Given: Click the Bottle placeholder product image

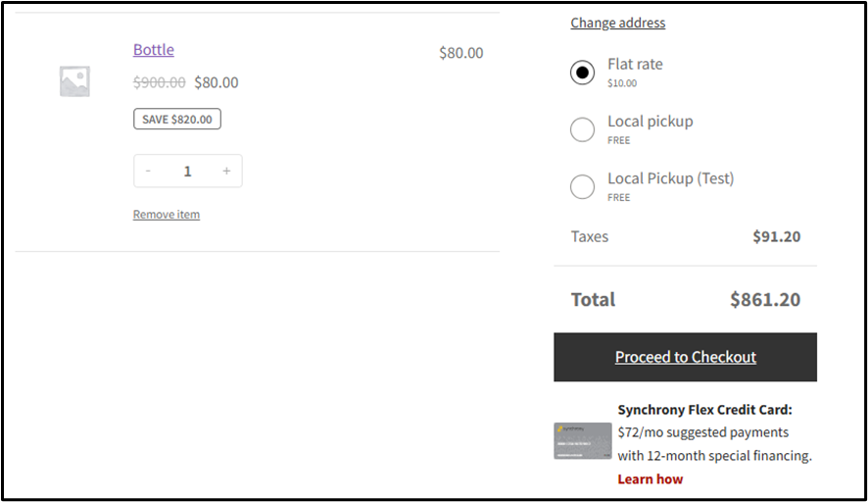Looking at the screenshot, I should 74,81.
